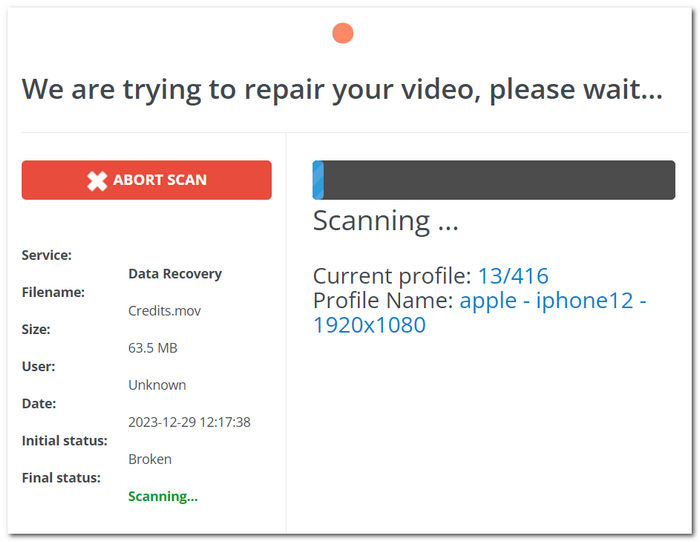Click the 13/416 current profile number

(x=513, y=276)
